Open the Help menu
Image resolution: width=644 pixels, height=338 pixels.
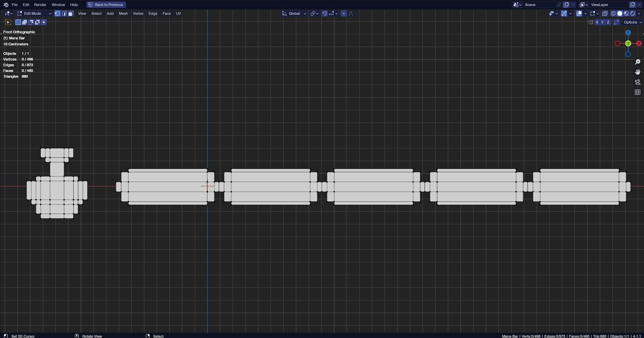click(74, 5)
